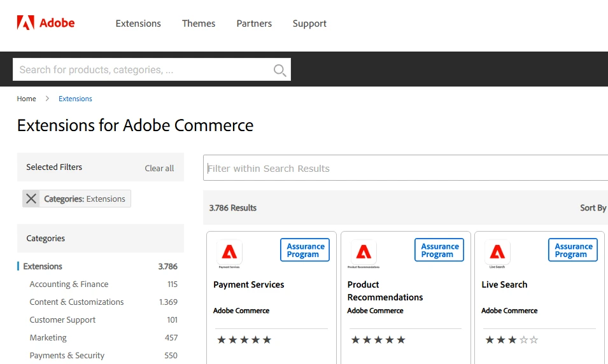Click the Payment Services product logo
Image resolution: width=608 pixels, height=364 pixels.
[x=229, y=255]
